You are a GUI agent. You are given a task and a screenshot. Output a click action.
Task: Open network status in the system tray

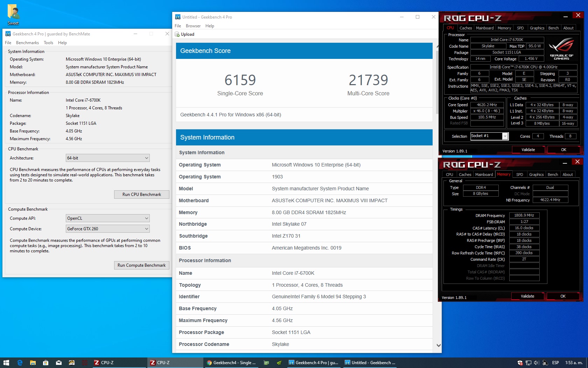pos(528,363)
